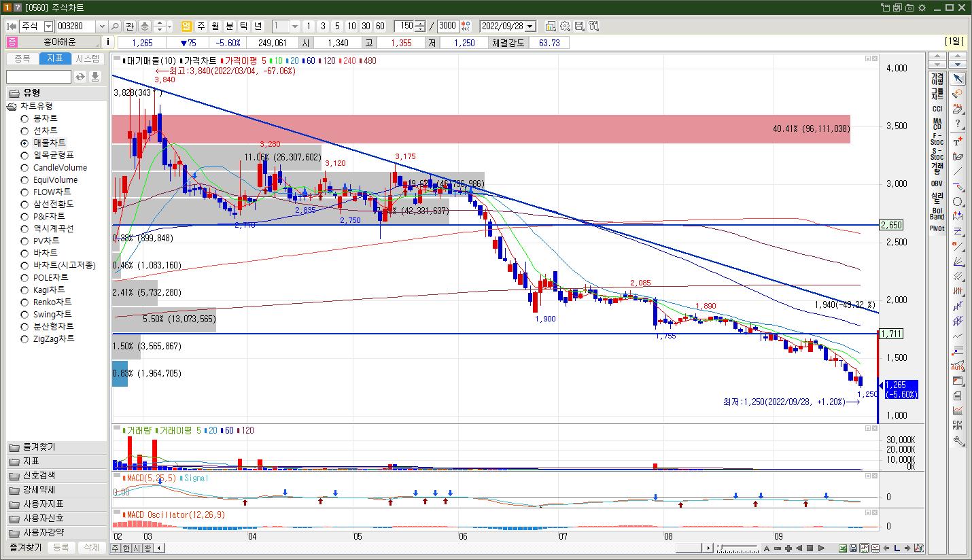Select the 분 (minute) period button

tap(230, 26)
